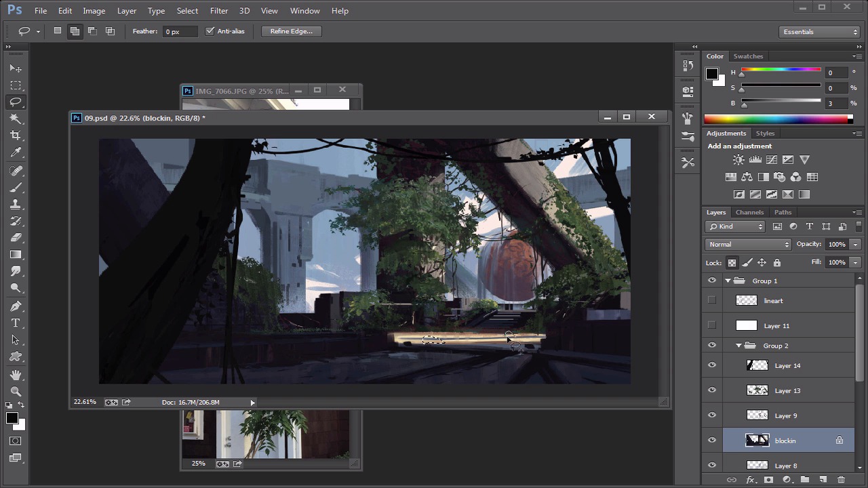Select the Move tool

(x=16, y=68)
